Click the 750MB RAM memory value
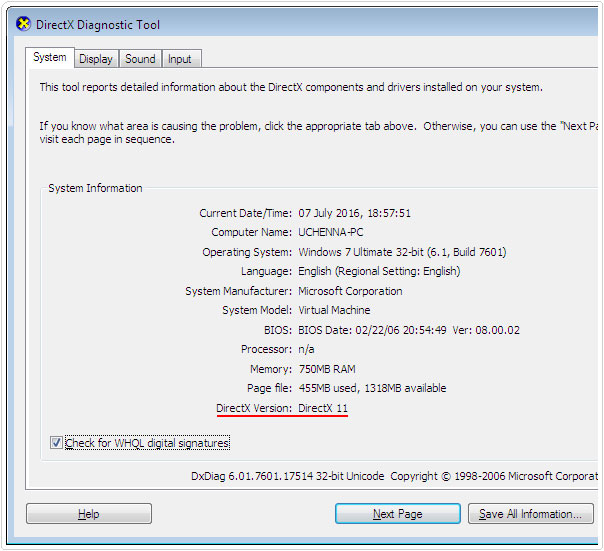The width and height of the screenshot is (604, 551). [x=327, y=369]
